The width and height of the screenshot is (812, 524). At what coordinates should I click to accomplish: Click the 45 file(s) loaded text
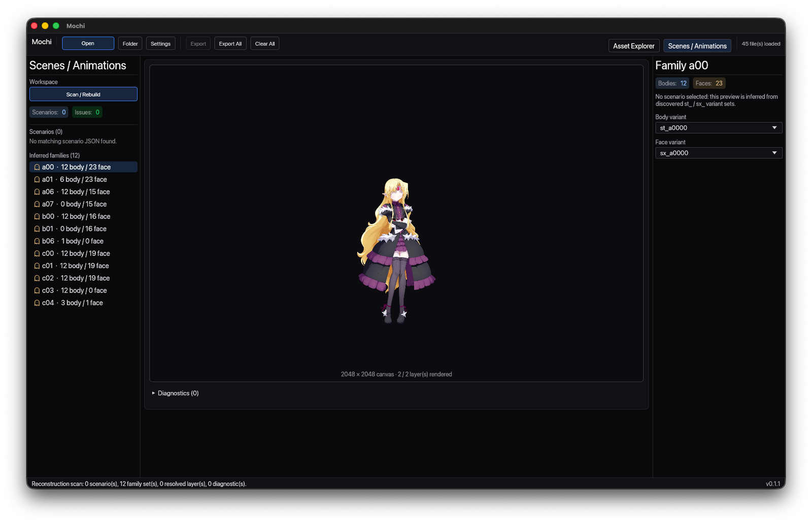tap(761, 44)
